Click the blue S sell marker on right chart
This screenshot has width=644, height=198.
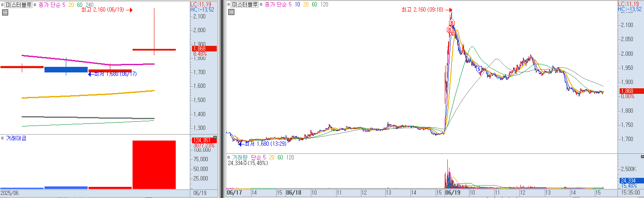point(479,69)
